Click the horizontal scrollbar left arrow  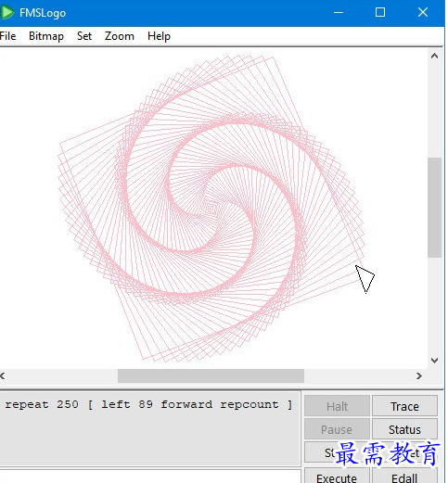tap(3, 375)
